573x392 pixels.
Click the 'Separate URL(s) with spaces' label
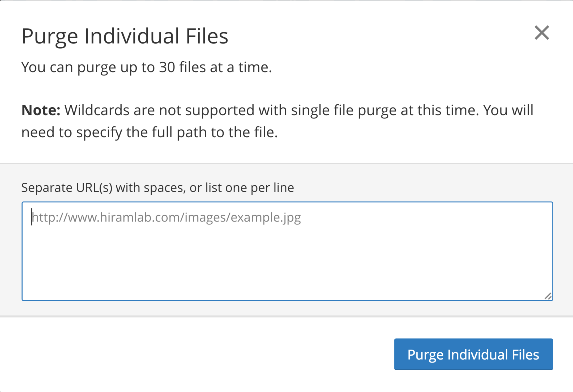tap(158, 188)
